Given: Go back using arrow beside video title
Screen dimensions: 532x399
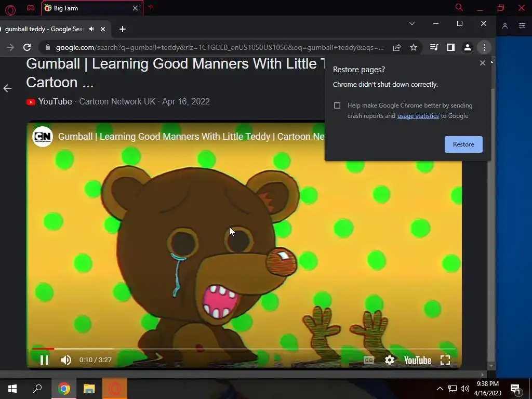Looking at the screenshot, I should tap(7, 88).
